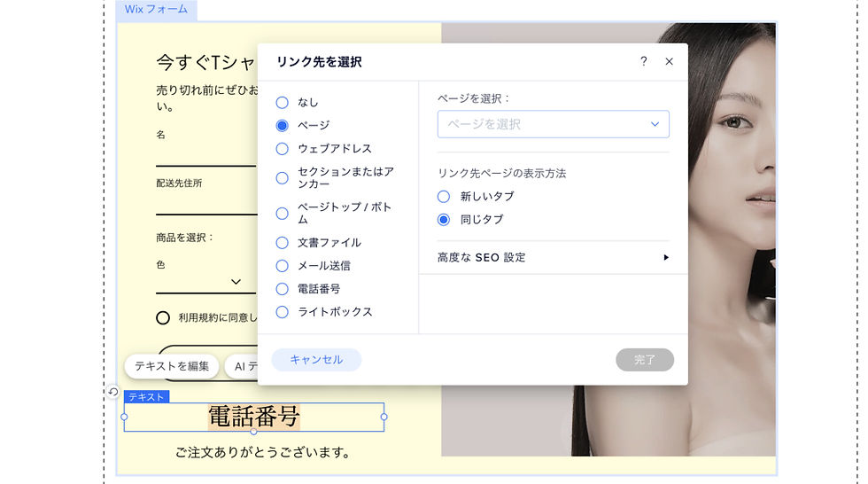Click the rotate handle icon beside text box
The width and height of the screenshot is (868, 484).
113,392
